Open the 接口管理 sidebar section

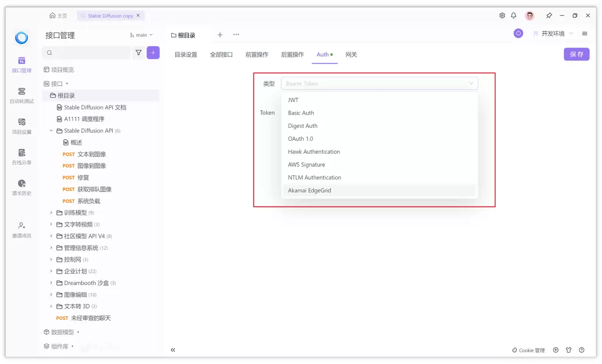(x=22, y=65)
